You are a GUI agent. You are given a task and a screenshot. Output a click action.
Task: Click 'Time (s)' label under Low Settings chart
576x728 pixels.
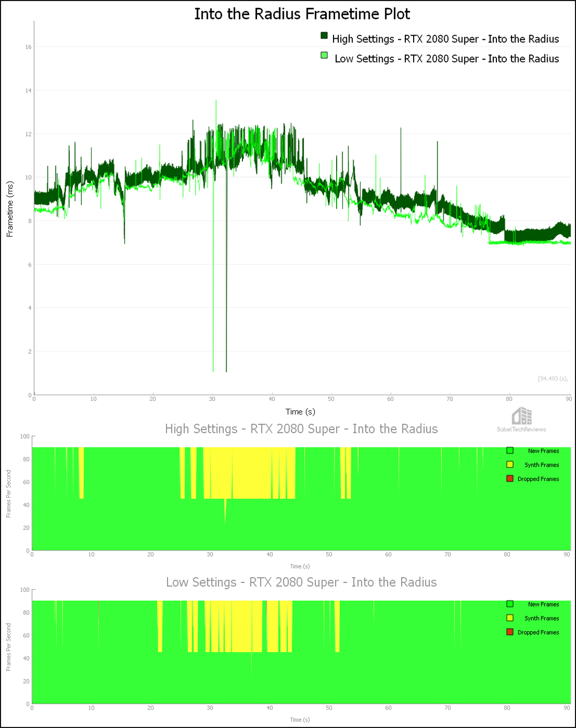300,720
